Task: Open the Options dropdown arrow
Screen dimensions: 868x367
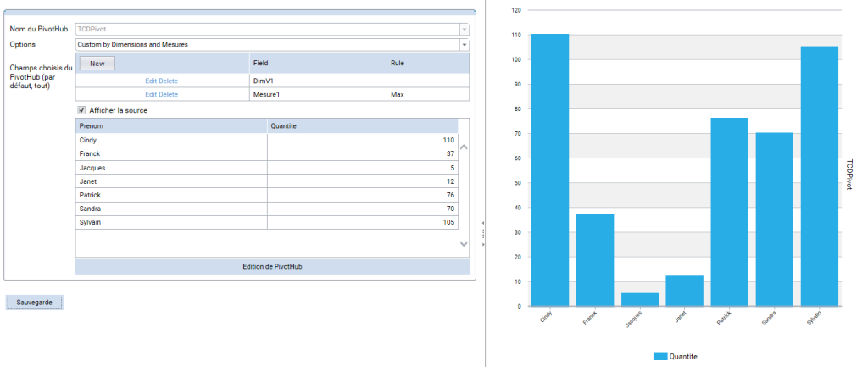Action: 465,45
